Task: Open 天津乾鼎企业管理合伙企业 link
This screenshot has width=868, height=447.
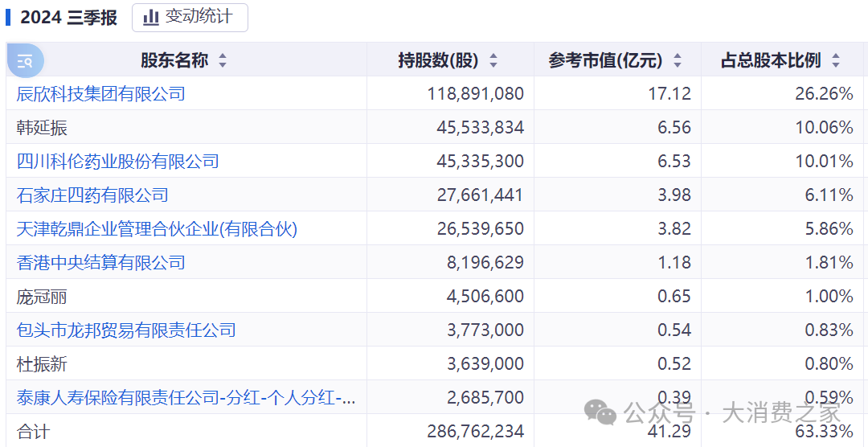Action: [x=157, y=229]
